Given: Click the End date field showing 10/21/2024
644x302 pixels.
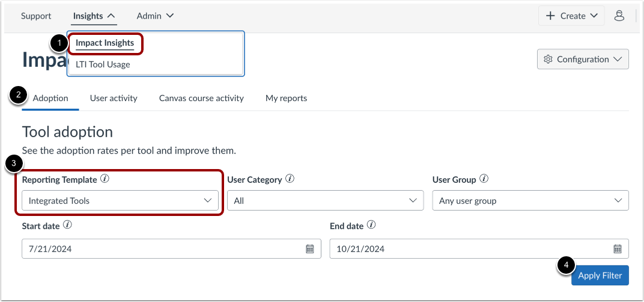Looking at the screenshot, I should click(x=479, y=249).
